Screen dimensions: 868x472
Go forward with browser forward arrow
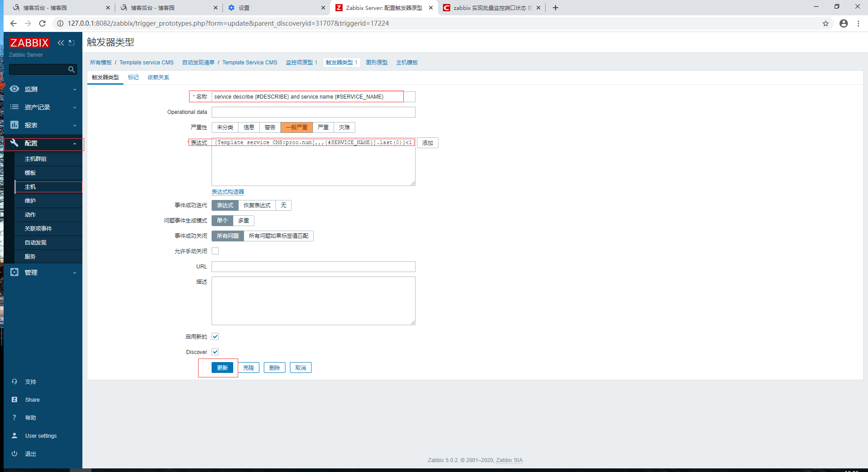28,23
